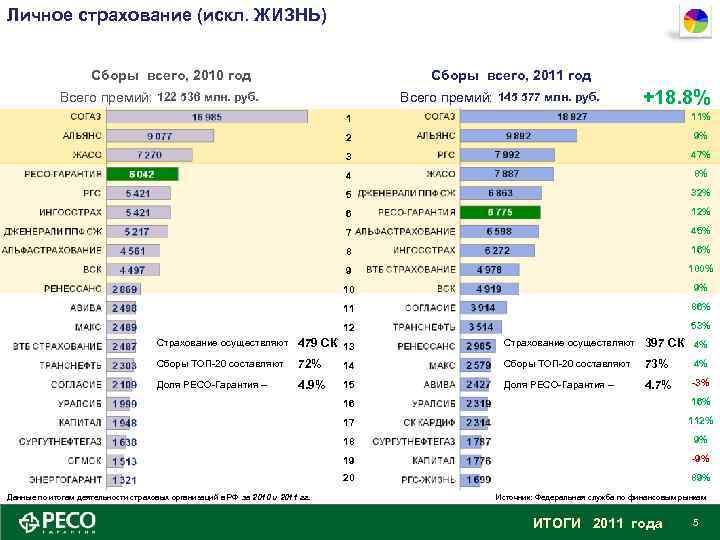Click the УРАЛСИБ value 1 999
The height and width of the screenshot is (540, 720).
124,404
